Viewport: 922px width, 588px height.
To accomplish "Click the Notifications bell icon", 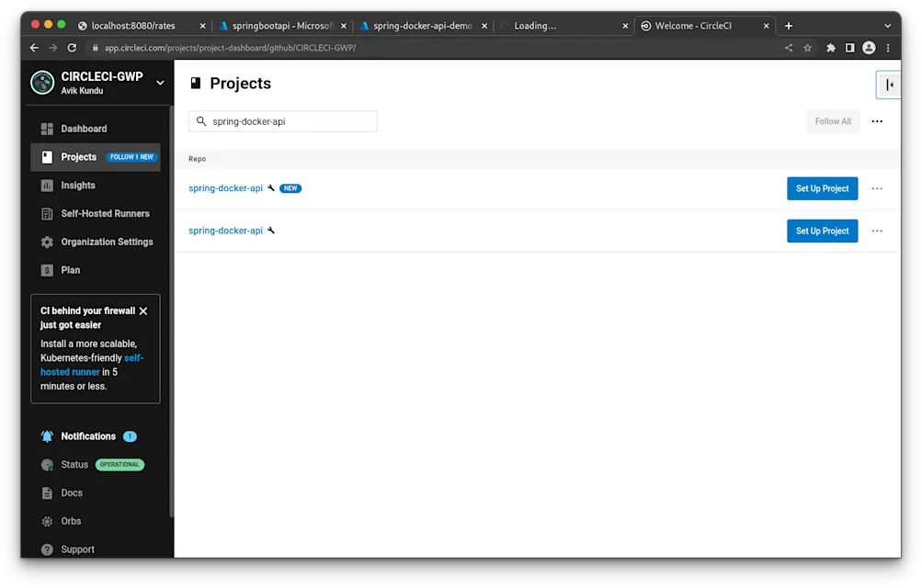I will coord(47,436).
